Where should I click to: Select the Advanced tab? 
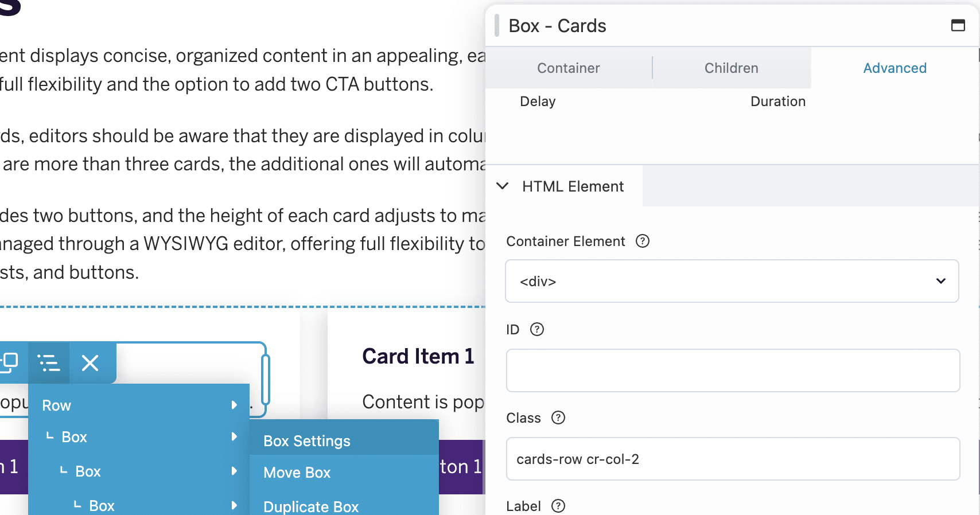coord(895,68)
